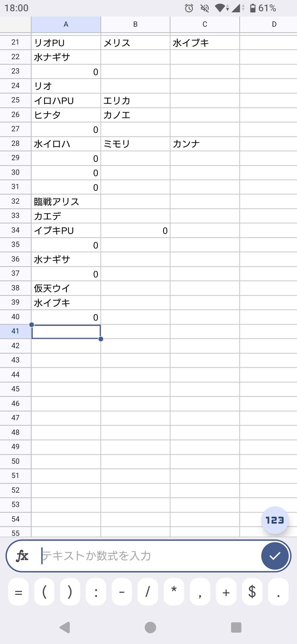Select cell containing エリカ
This screenshot has height=644, width=297.
[x=135, y=100]
